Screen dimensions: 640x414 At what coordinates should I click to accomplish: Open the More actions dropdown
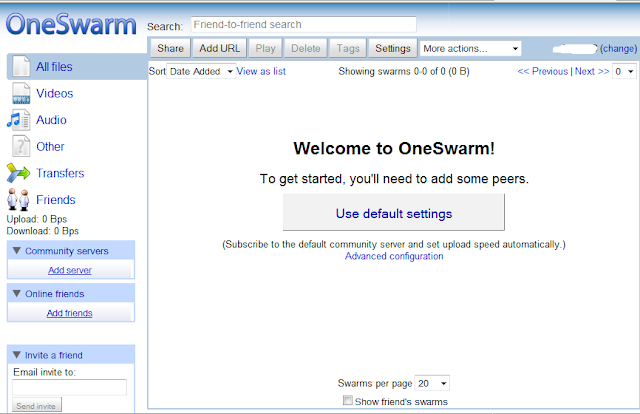coord(471,49)
